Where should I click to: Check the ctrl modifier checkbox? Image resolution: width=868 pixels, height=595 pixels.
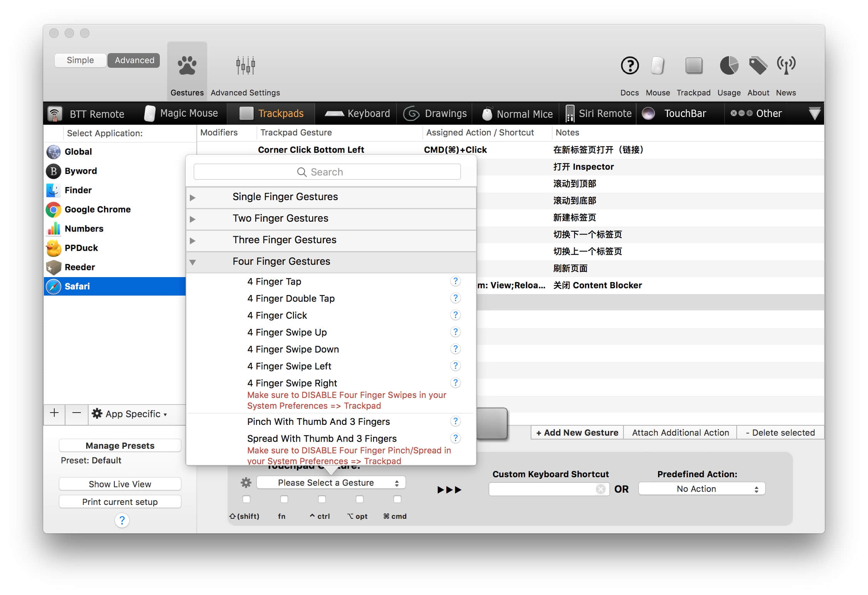(x=322, y=499)
